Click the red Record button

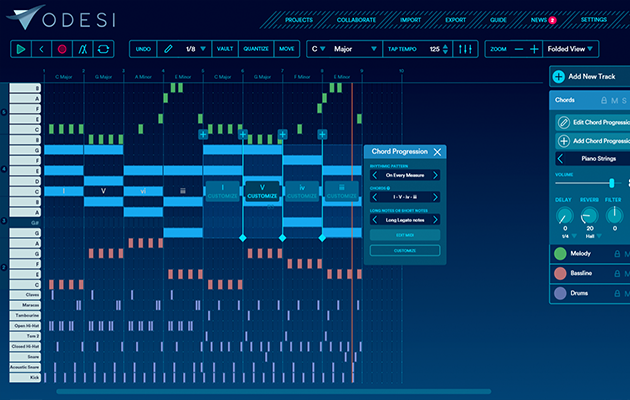(62, 48)
